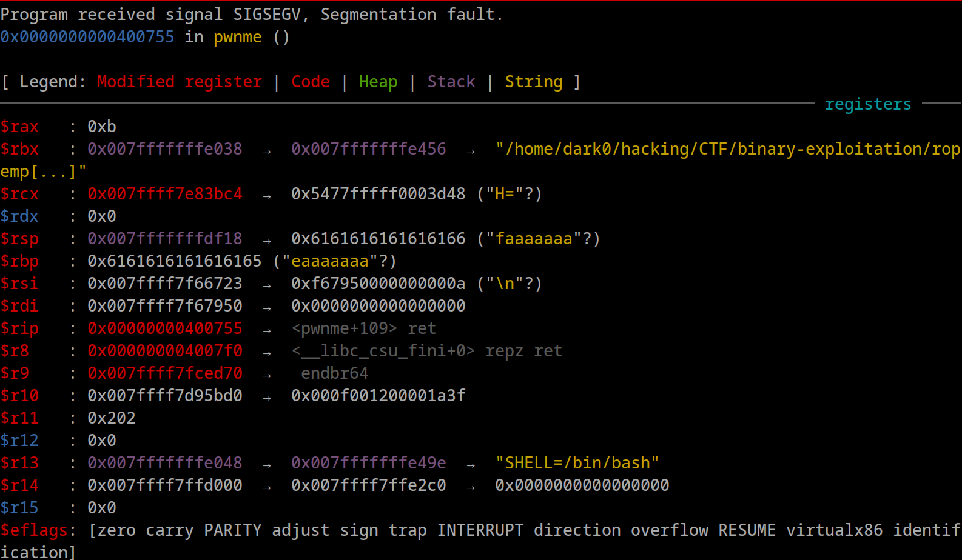This screenshot has height=560, width=962.
Task: Click the $rax register label
Action: point(19,127)
